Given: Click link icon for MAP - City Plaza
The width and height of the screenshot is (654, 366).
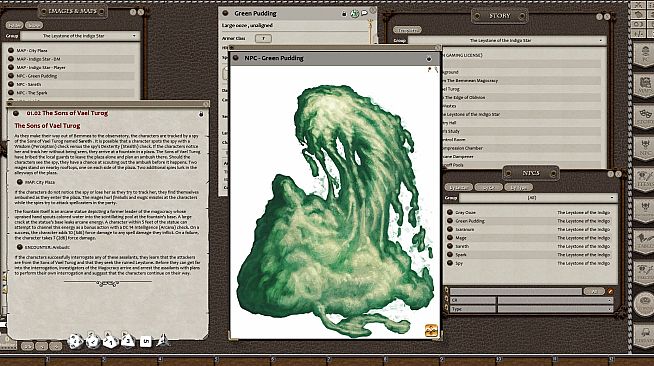Looking at the screenshot, I should tap(11, 50).
